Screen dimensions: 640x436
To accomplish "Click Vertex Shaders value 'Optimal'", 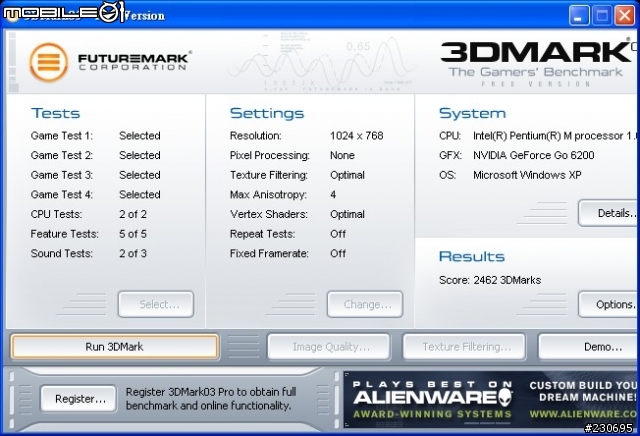I will coord(347,214).
